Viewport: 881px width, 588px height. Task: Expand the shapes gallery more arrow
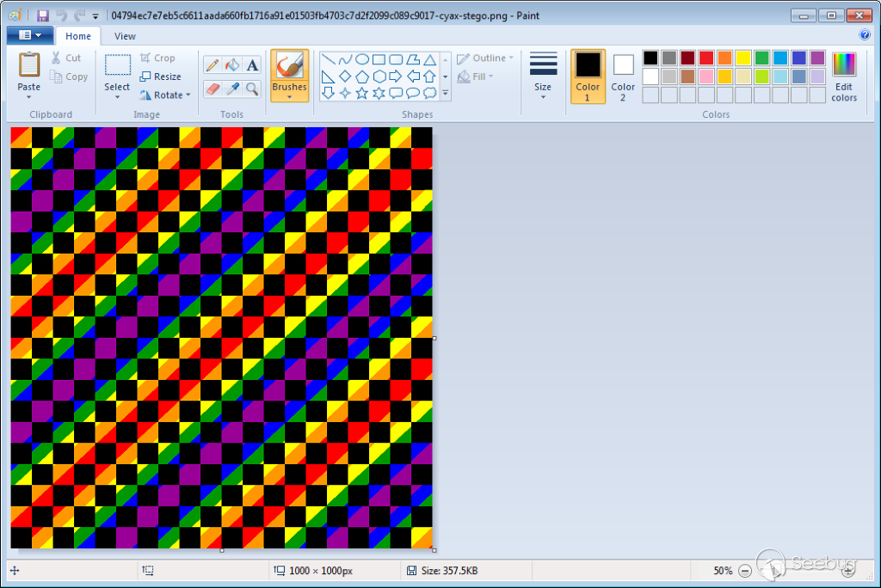445,93
